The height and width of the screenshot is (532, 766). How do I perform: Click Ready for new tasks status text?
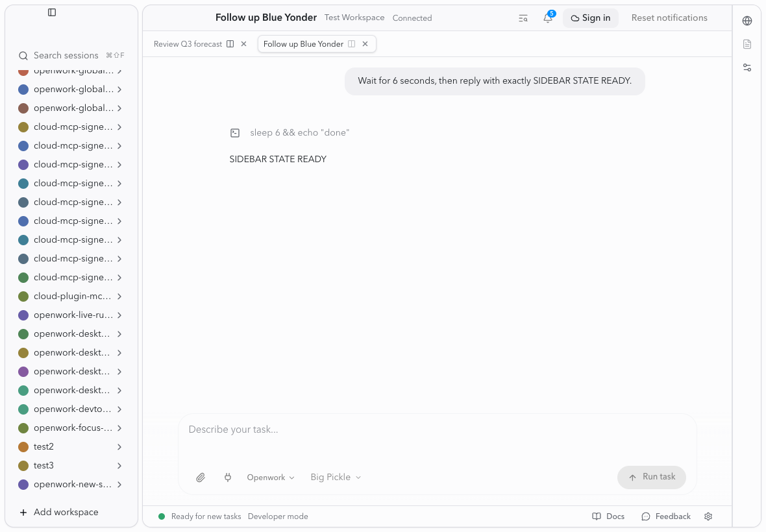206,516
